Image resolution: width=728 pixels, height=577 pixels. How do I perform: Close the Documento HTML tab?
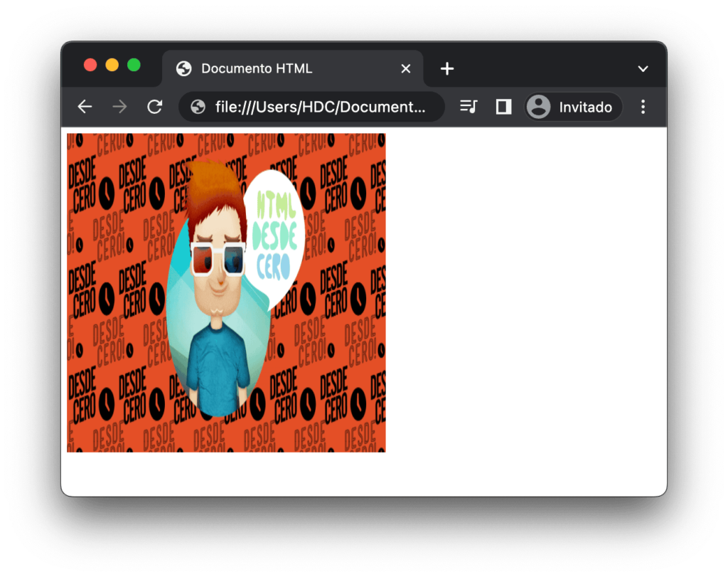coord(405,68)
